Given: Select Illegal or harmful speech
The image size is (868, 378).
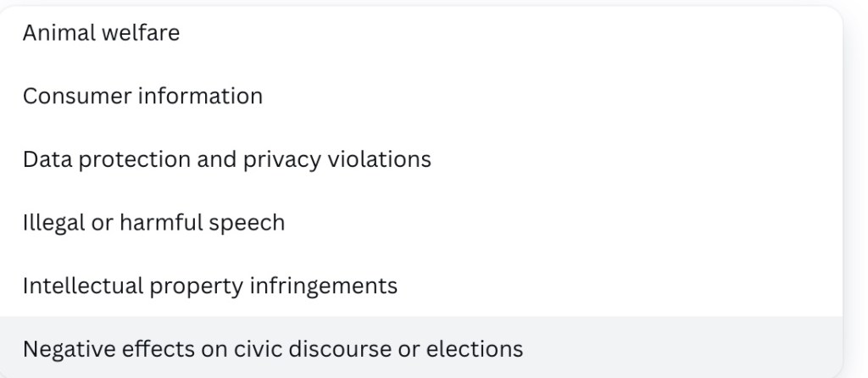Looking at the screenshot, I should tap(153, 222).
